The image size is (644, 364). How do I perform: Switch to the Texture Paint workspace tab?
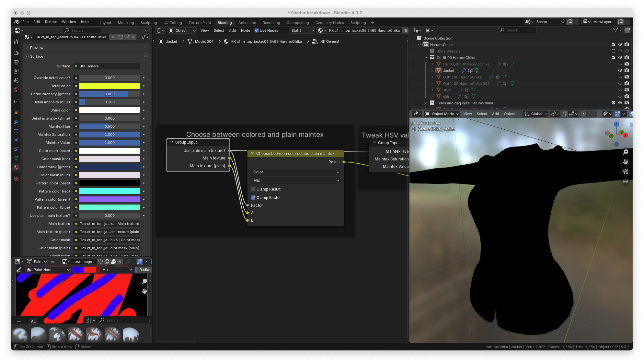pyautogui.click(x=200, y=23)
